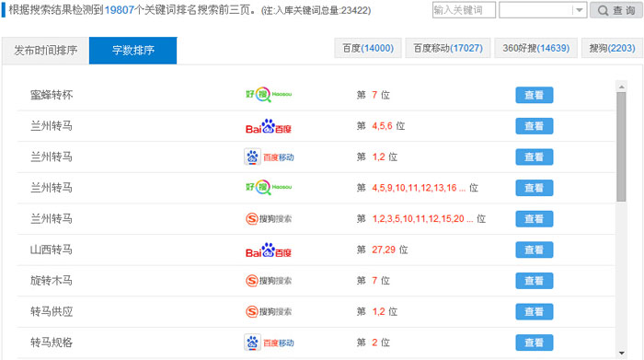Image resolution: width=644 pixels, height=360 pixels.
Task: Click Haosou logo in 兰州转马 row ranked 4,5,9
Action: [269, 188]
